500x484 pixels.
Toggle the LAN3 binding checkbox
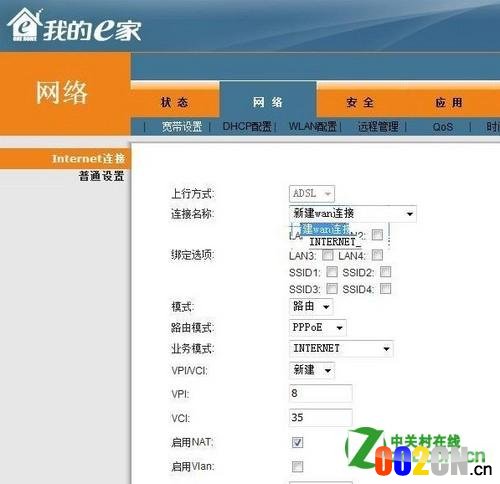point(327,256)
